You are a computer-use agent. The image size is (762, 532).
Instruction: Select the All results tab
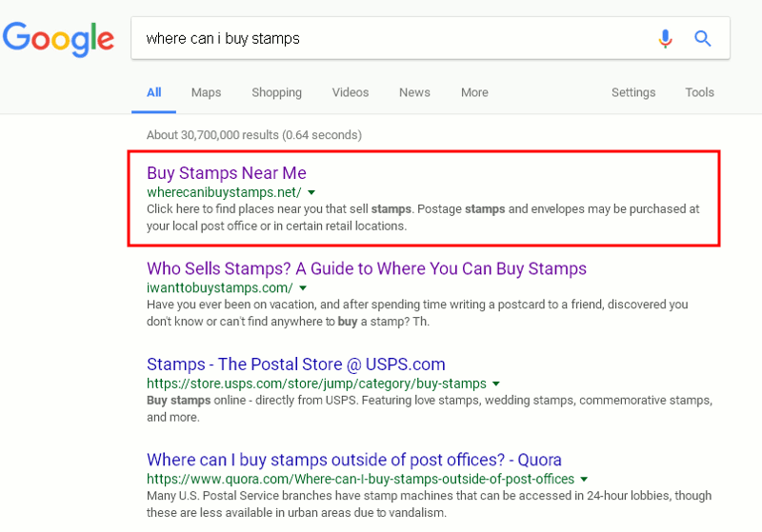pyautogui.click(x=153, y=92)
